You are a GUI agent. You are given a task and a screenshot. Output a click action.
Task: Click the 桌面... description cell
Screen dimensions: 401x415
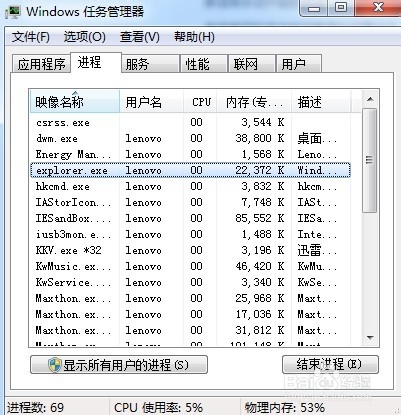pos(317,138)
